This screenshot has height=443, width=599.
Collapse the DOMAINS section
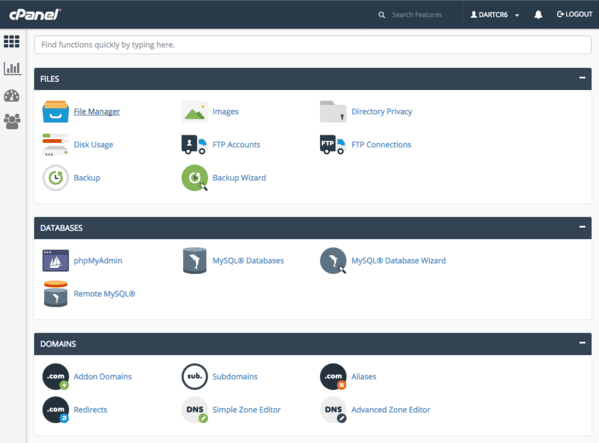(x=582, y=343)
